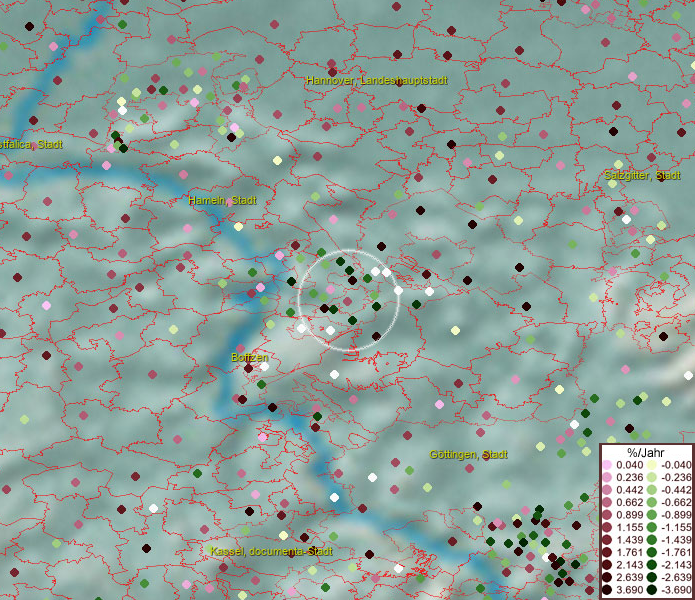Click the legend value text 0.040
This screenshot has height=600, width=695.
629,465
